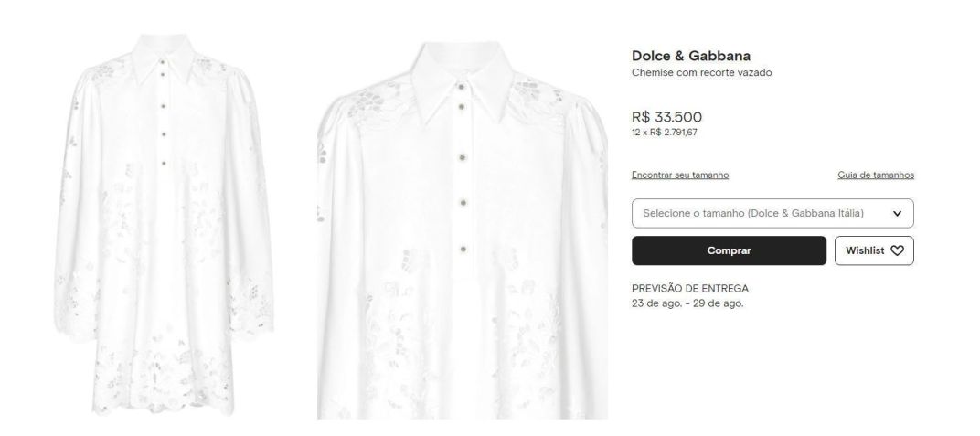Click the heart icon beside Wishlist
The height and width of the screenshot is (436, 980).
point(897,250)
